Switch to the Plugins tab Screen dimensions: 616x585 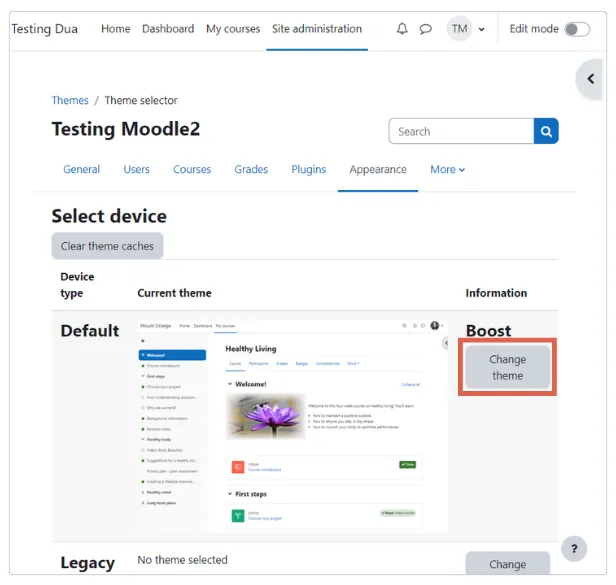[x=308, y=169]
